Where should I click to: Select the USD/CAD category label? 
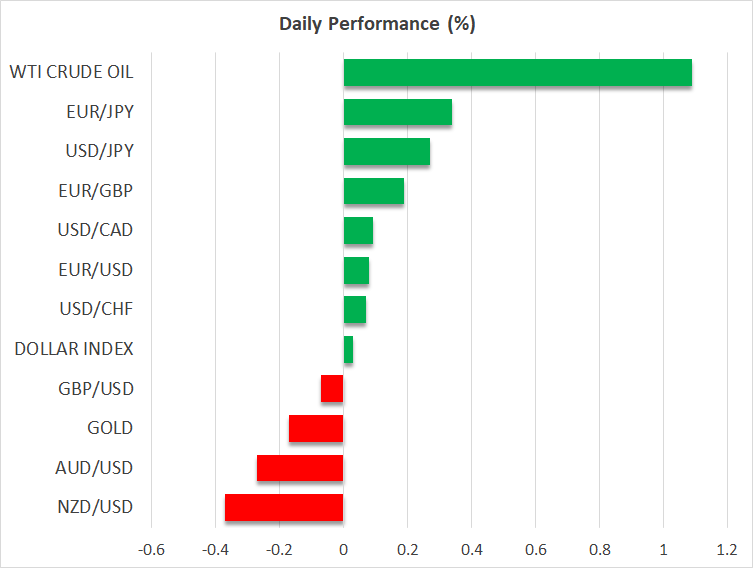click(x=96, y=230)
